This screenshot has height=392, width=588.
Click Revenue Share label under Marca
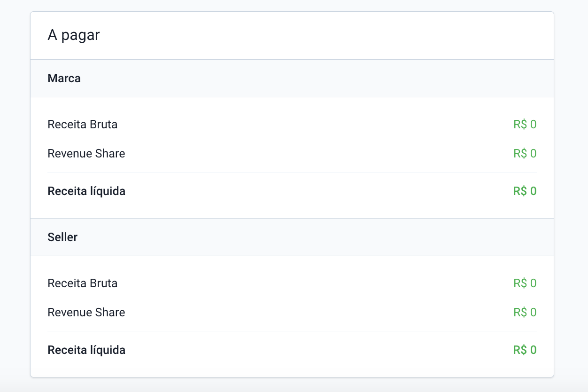[x=86, y=154]
